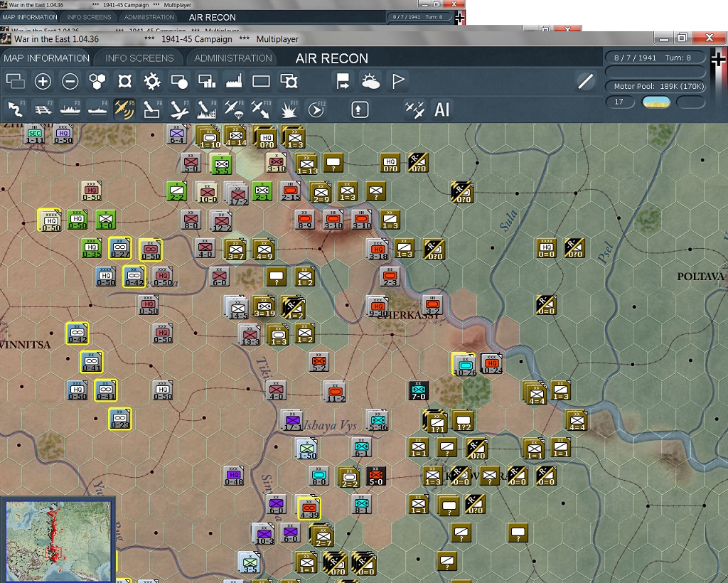Screen dimensions: 728x583
Task: Open the aircraft doctrine icon
Action: pyautogui.click(x=414, y=109)
